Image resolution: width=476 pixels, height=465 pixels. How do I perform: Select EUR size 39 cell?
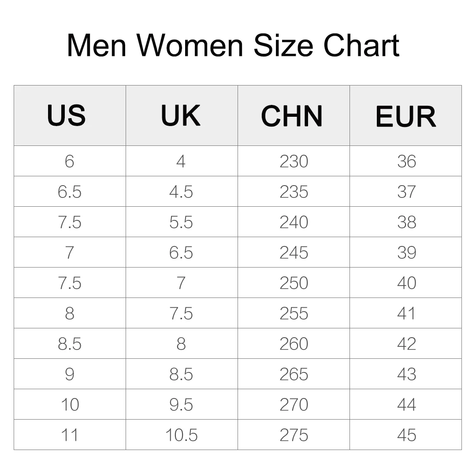pyautogui.click(x=406, y=253)
